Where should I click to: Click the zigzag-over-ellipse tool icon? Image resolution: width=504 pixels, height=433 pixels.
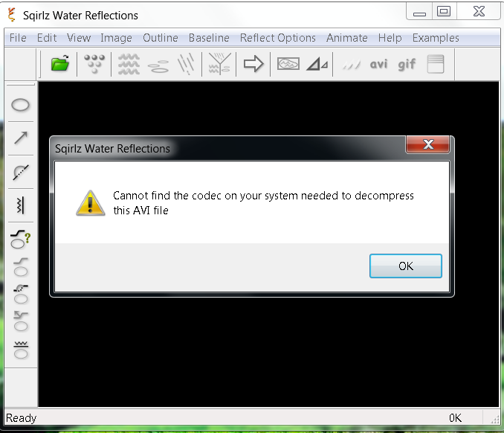pyautogui.click(x=21, y=350)
